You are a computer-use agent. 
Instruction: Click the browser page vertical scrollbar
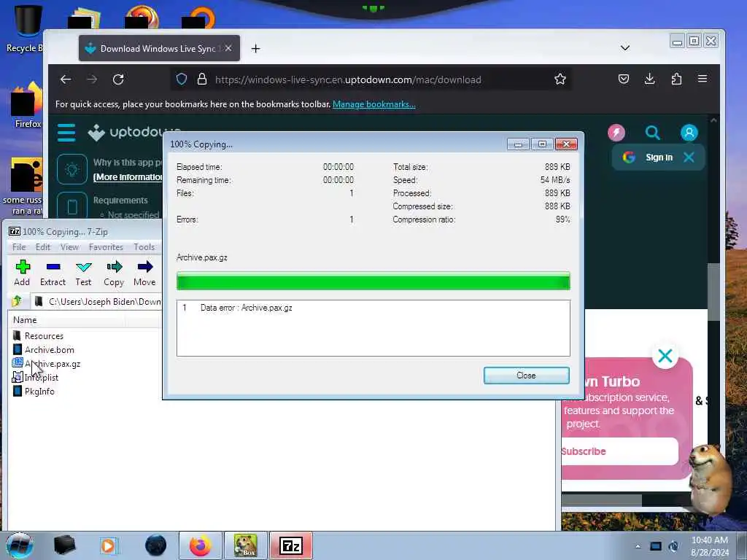tap(713, 290)
